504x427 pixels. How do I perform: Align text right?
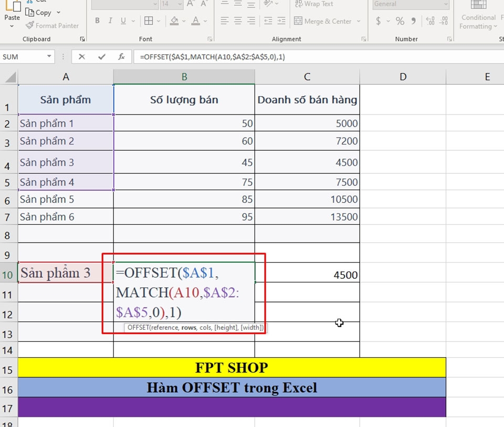[x=251, y=21]
